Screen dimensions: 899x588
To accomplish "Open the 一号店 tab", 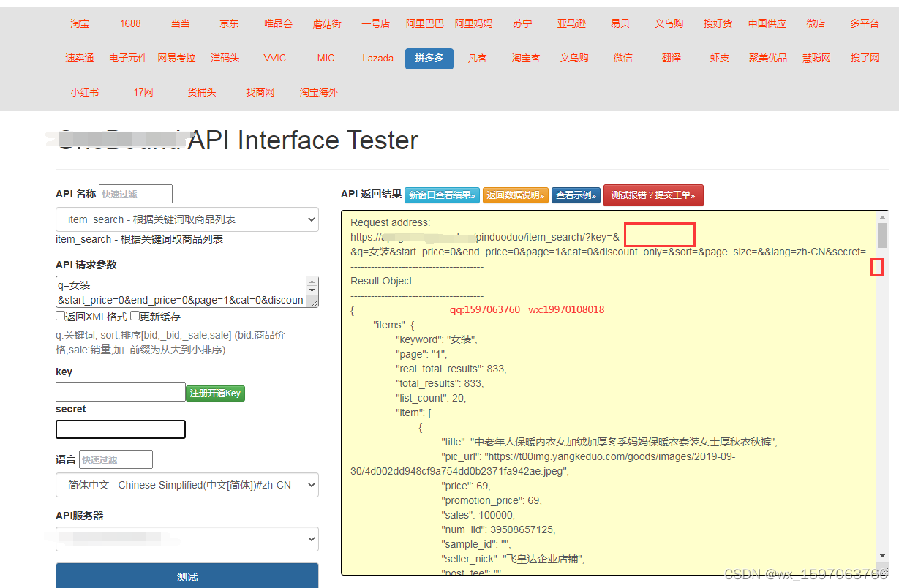I will 376,23.
